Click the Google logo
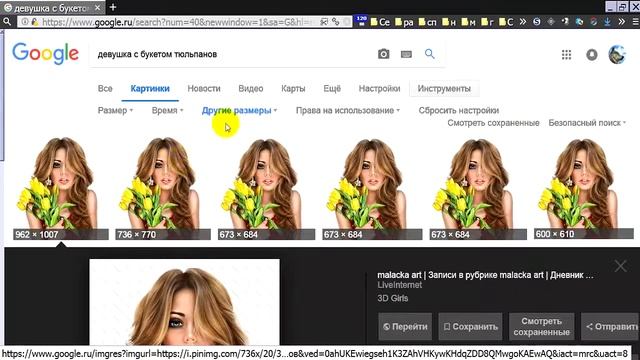Viewport: 640px width, 360px height. (45, 53)
